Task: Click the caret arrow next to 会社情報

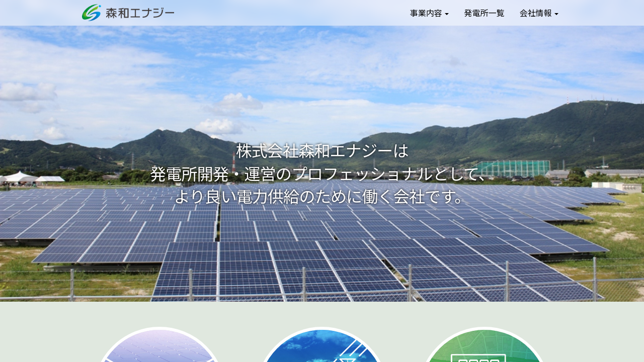Action: (556, 14)
